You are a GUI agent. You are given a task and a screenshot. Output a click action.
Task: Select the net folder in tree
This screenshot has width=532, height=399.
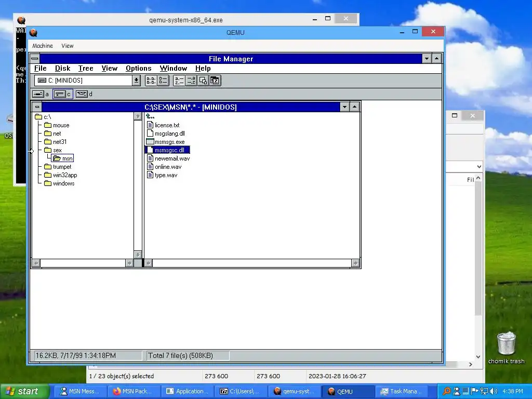(x=52, y=134)
